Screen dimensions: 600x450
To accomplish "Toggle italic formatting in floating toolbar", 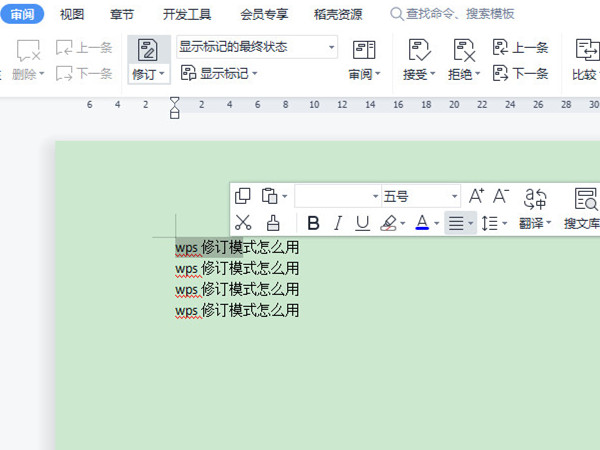I will tap(338, 223).
